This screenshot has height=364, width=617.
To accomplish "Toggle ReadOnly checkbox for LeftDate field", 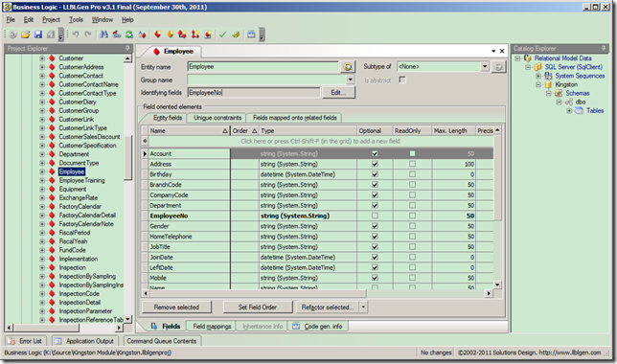I will point(412,267).
